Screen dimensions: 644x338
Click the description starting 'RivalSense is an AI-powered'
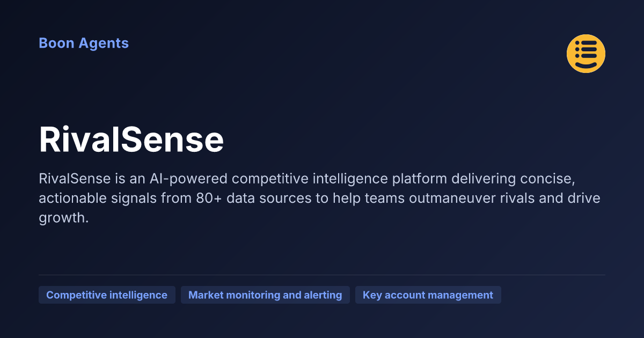pos(319,198)
